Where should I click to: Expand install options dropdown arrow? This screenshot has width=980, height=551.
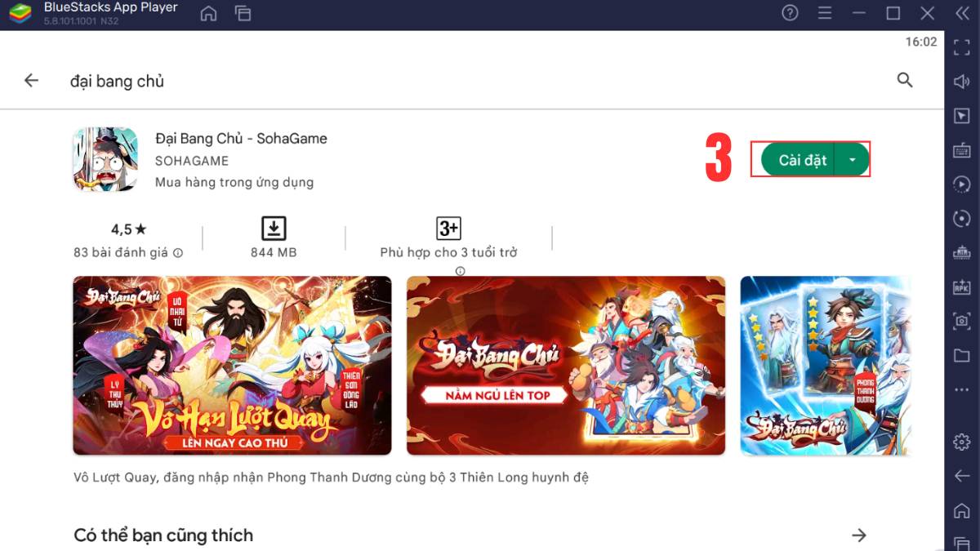853,159
